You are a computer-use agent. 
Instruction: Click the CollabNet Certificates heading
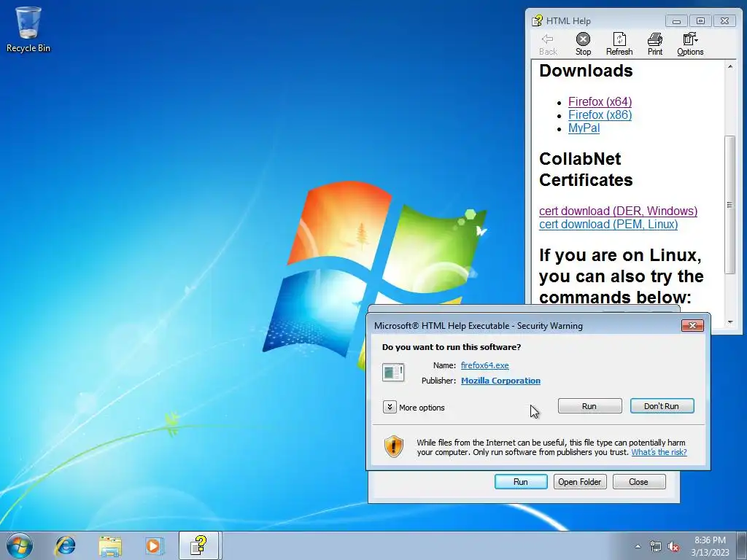[x=586, y=169]
